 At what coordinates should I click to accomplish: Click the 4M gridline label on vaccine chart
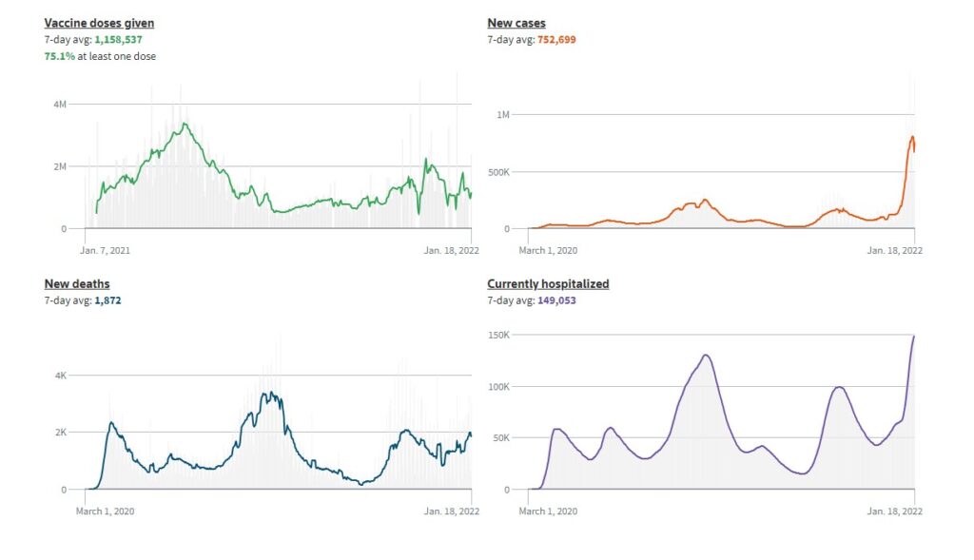point(59,104)
